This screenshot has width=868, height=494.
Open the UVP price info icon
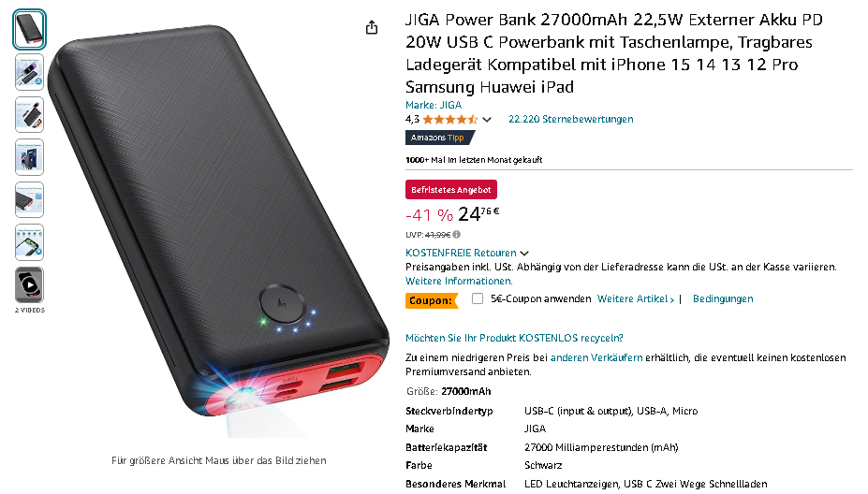click(457, 235)
